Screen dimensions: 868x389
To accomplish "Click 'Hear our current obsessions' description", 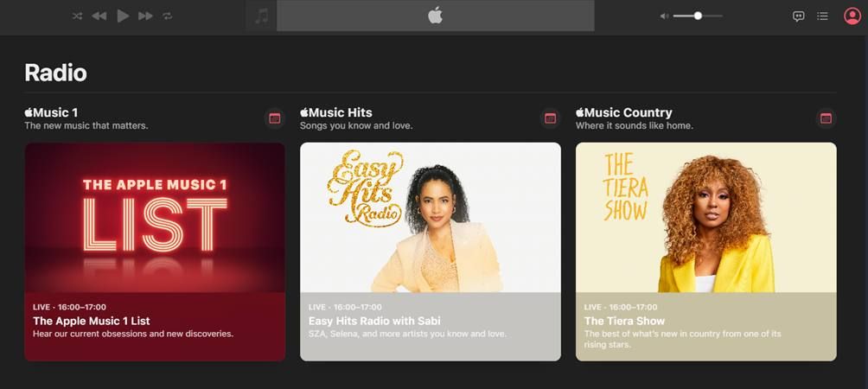I will point(133,335).
